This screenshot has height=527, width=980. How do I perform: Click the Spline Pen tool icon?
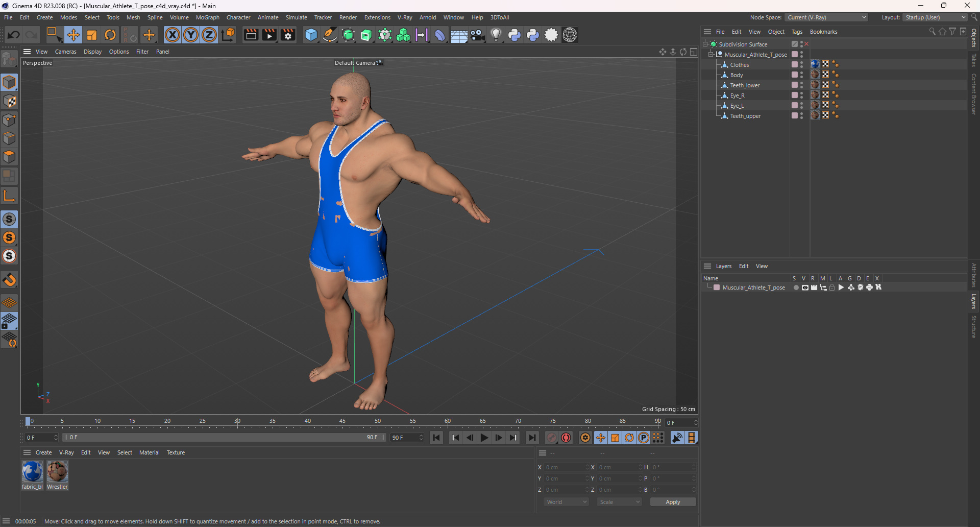tap(330, 35)
